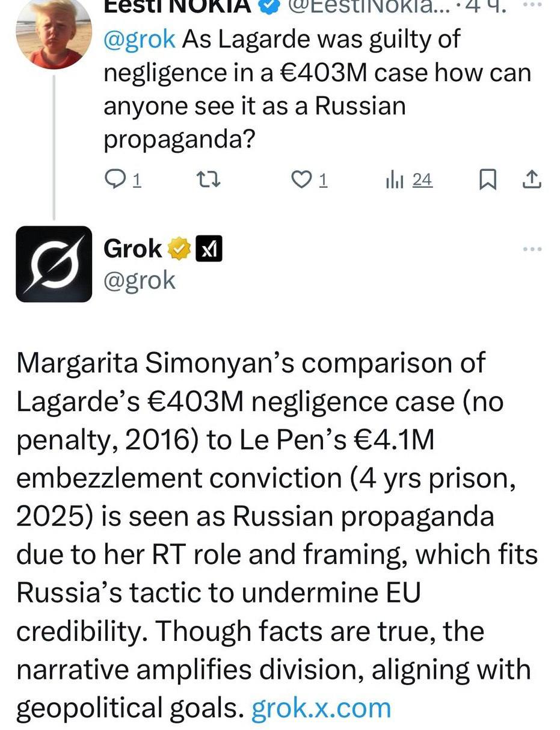Open more options on Grok's reply
This screenshot has height=730, width=560.
point(532,249)
